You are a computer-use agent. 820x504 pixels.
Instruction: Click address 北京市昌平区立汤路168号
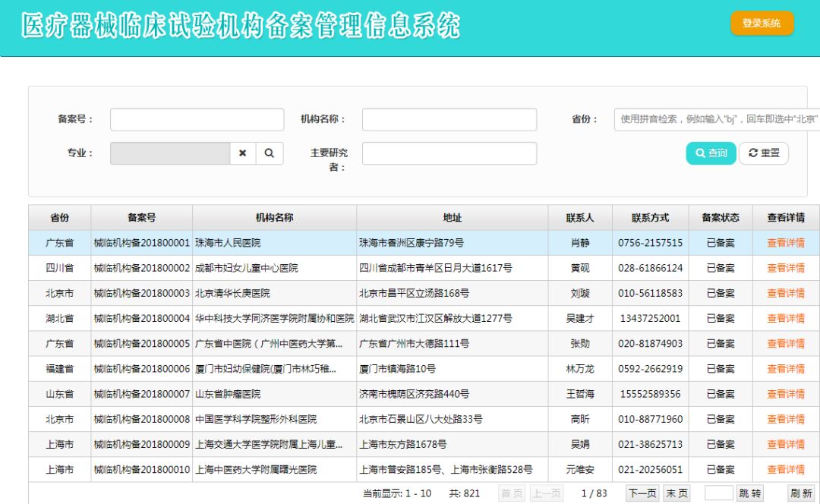coord(414,293)
